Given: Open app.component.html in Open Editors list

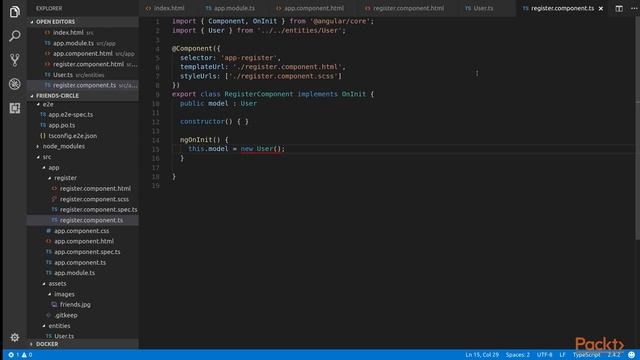Looking at the screenshot, I should [x=82, y=53].
